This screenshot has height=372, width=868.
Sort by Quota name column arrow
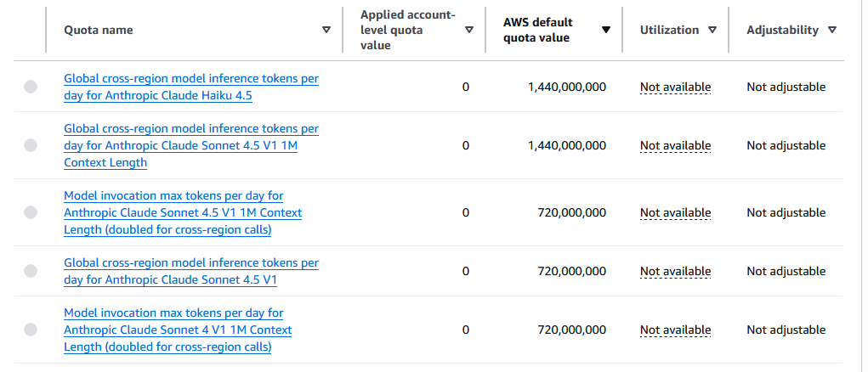[326, 30]
